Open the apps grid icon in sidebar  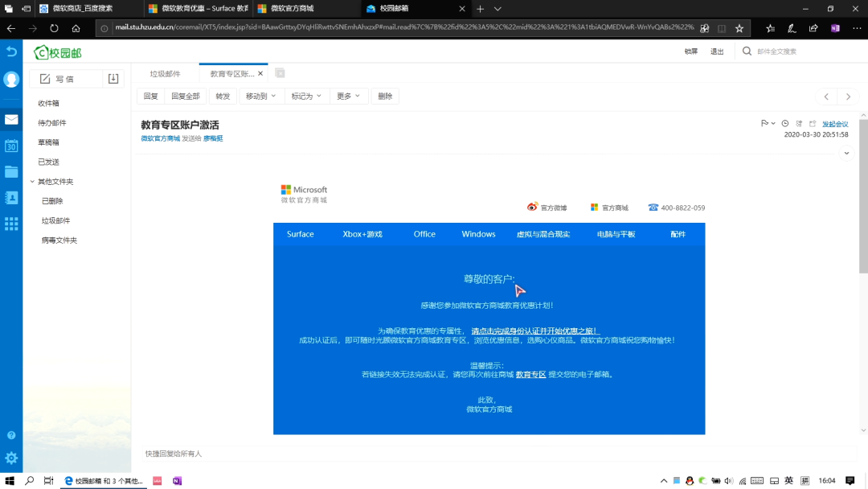[x=11, y=224]
